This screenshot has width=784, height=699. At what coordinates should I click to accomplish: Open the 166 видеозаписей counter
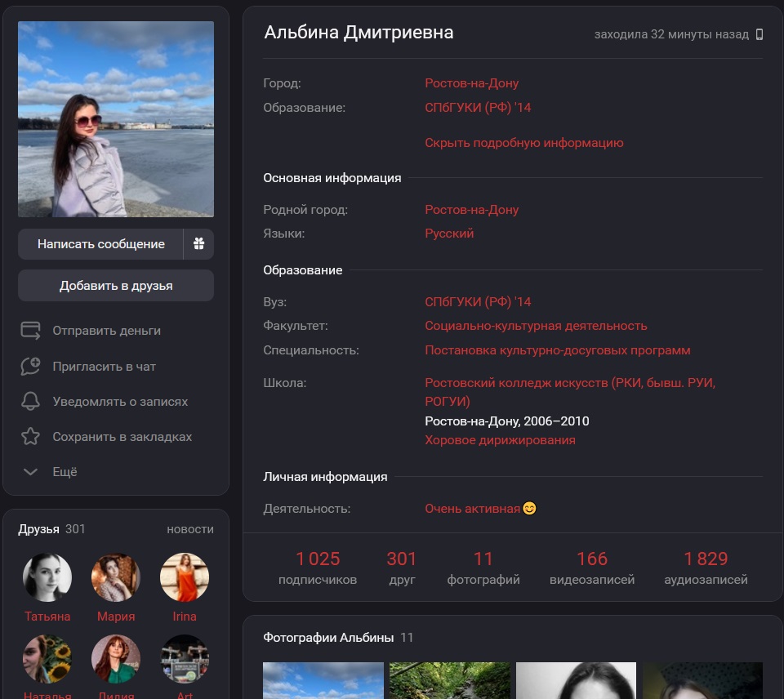[x=592, y=568]
